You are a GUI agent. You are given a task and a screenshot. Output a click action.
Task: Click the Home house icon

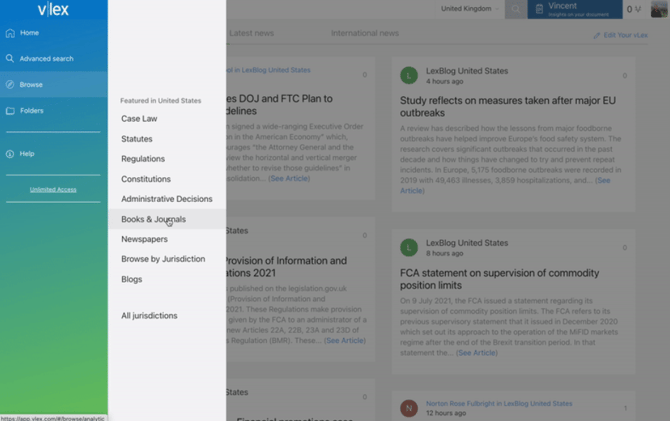[x=10, y=33]
